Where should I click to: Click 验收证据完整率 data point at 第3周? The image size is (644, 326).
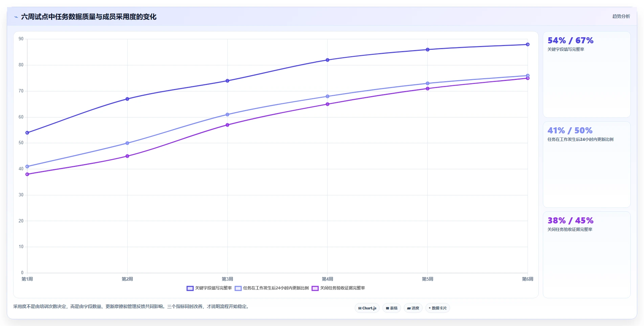227,125
